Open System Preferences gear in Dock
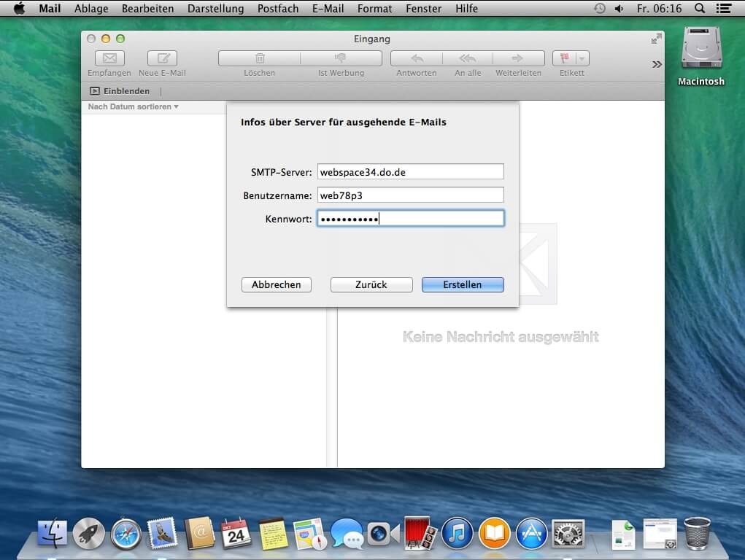The image size is (745, 560). [568, 534]
